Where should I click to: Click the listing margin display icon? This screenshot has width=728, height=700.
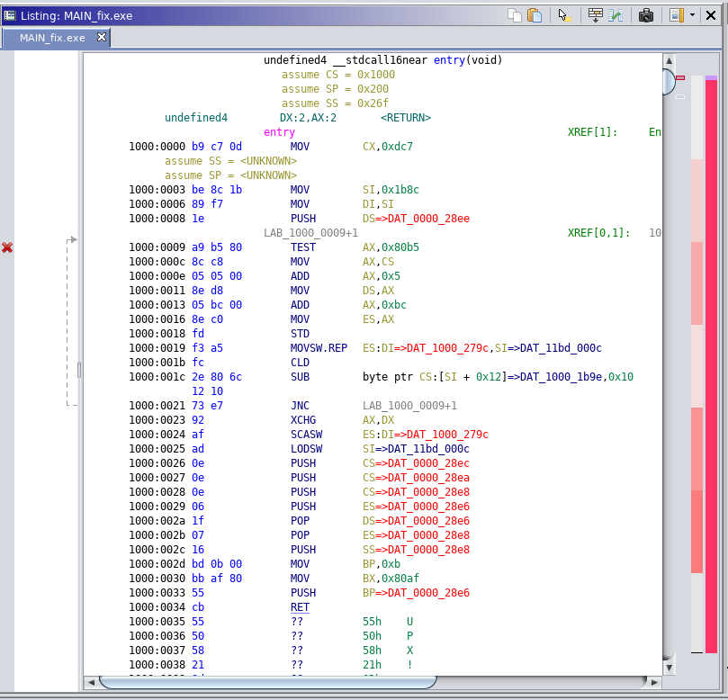(676, 15)
